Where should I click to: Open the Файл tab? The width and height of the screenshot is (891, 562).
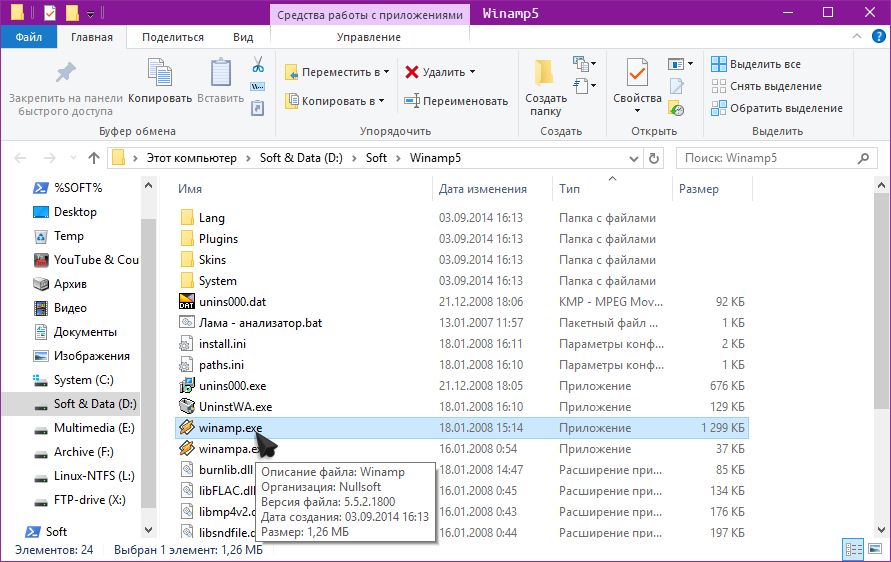point(28,37)
